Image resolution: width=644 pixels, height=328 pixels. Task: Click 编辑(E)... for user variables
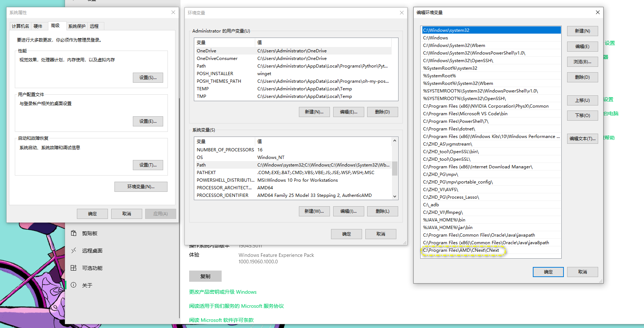(349, 112)
